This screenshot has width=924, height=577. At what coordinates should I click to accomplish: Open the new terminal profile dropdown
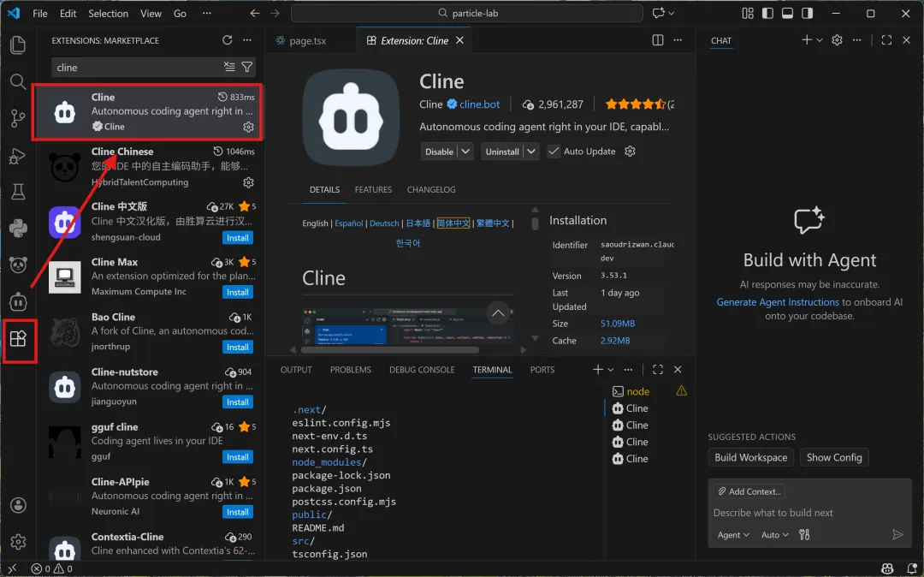(x=611, y=370)
